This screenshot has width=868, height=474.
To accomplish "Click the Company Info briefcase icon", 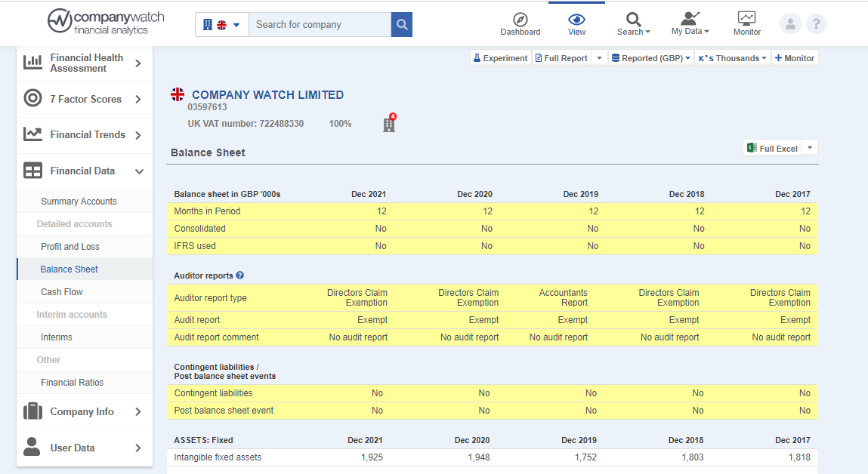I will click(x=32, y=411).
